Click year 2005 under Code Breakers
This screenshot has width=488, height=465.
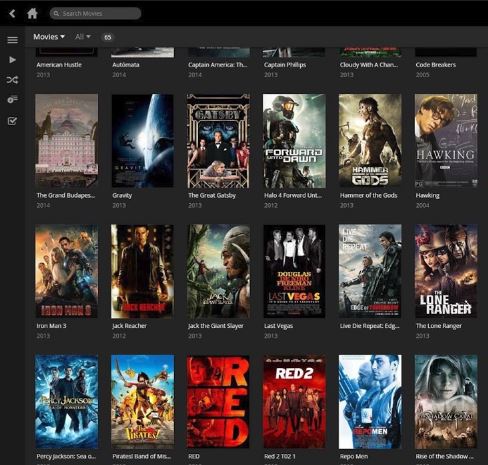[x=422, y=75]
